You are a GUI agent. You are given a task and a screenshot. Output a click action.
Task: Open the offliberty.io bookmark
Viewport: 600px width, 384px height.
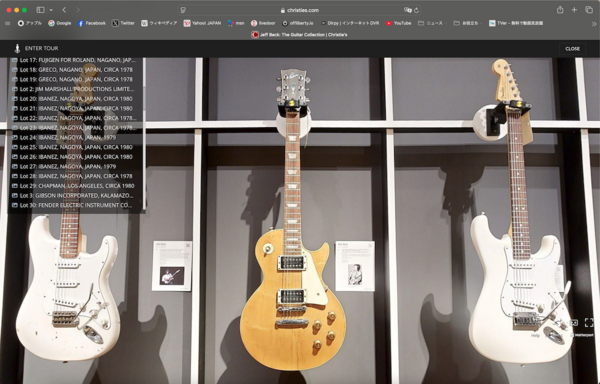click(x=298, y=23)
